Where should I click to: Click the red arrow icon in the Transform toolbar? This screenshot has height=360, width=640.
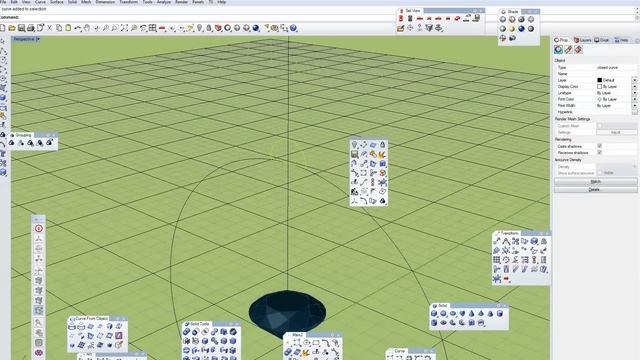507,279
